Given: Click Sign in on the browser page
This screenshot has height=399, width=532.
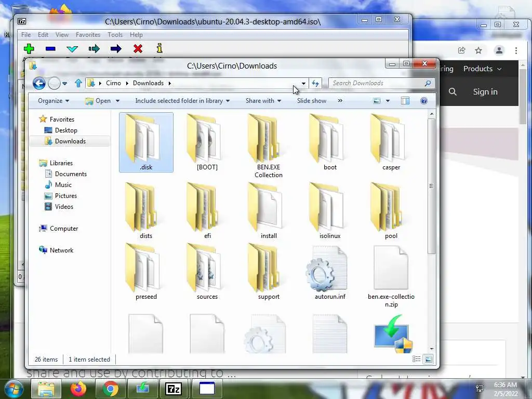Looking at the screenshot, I should [x=485, y=91].
